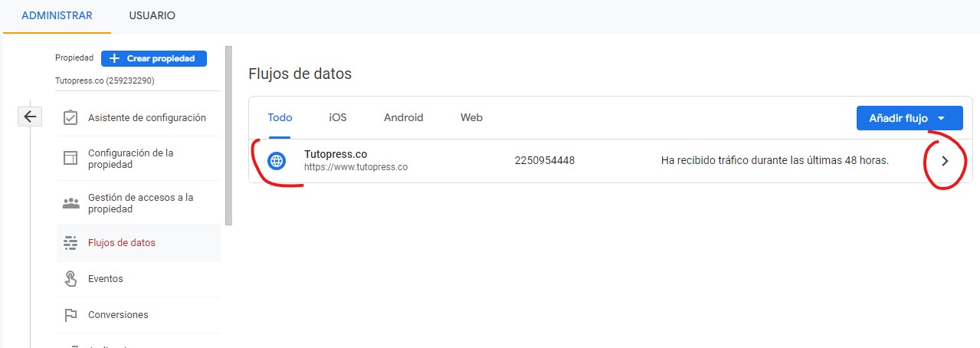Click the Flujos de datos page heading
The height and width of the screenshot is (348, 980).
point(300,74)
